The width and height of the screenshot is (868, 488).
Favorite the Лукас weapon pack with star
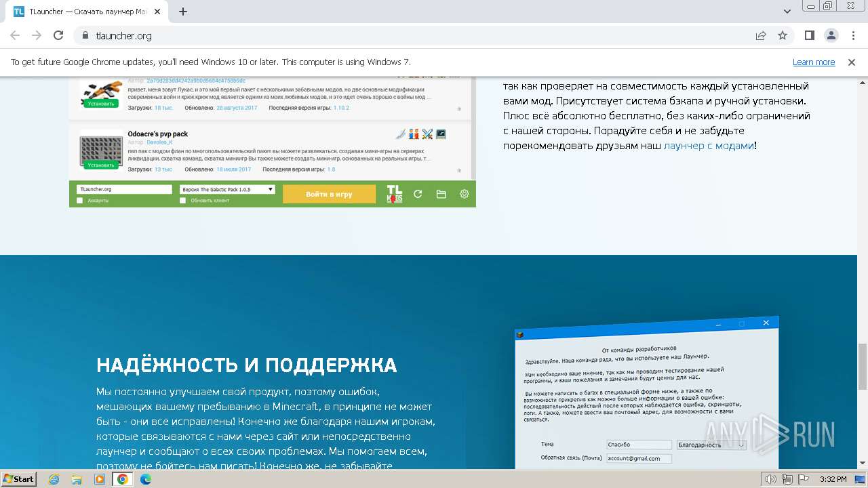(458, 108)
